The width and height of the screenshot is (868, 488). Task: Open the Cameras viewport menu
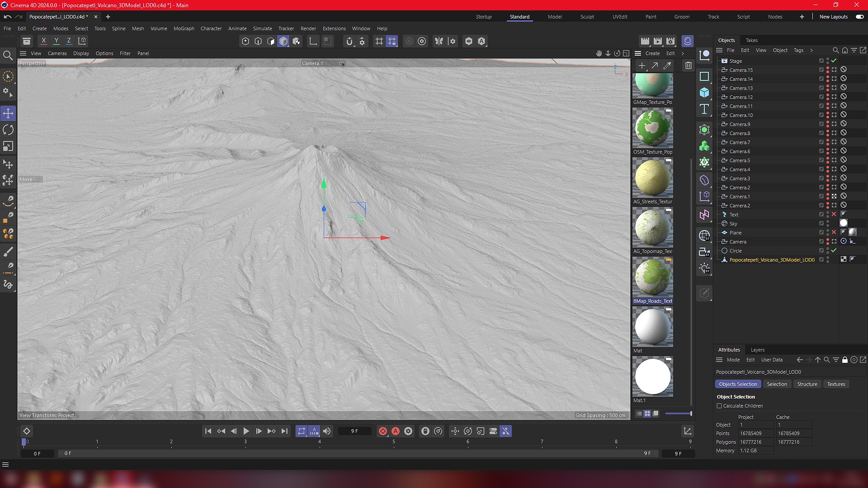point(57,53)
